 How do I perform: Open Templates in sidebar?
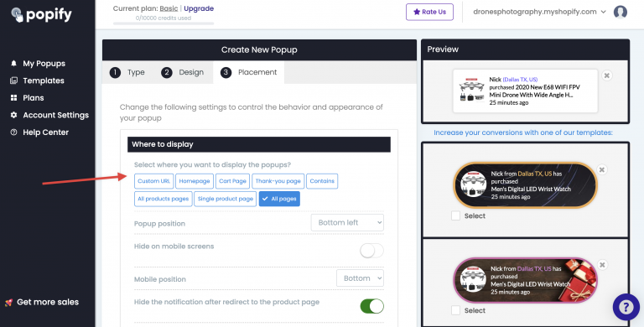(x=44, y=80)
